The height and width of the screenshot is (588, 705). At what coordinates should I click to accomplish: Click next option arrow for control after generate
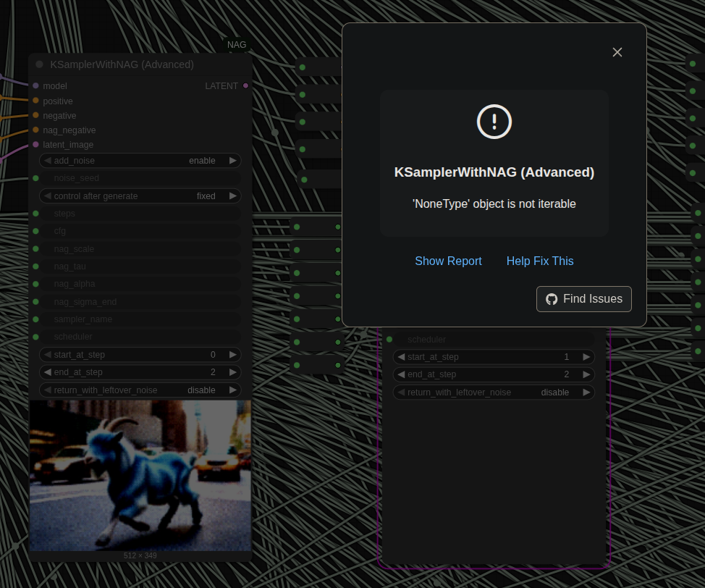pyautogui.click(x=233, y=196)
